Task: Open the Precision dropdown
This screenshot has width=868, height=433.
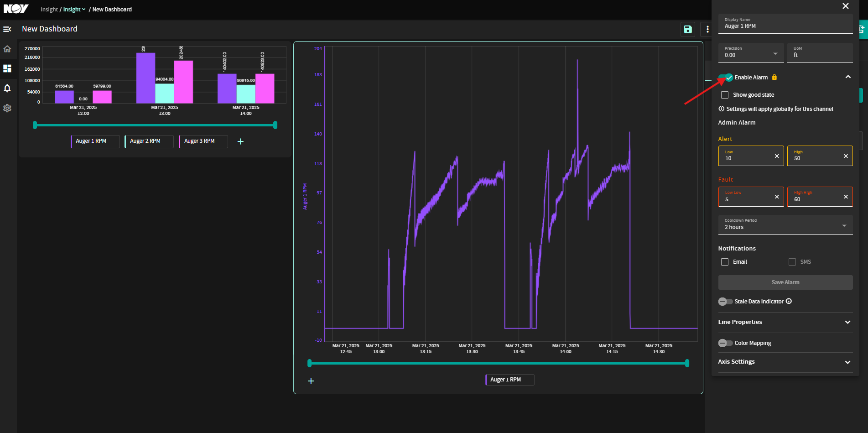Action: [x=751, y=52]
